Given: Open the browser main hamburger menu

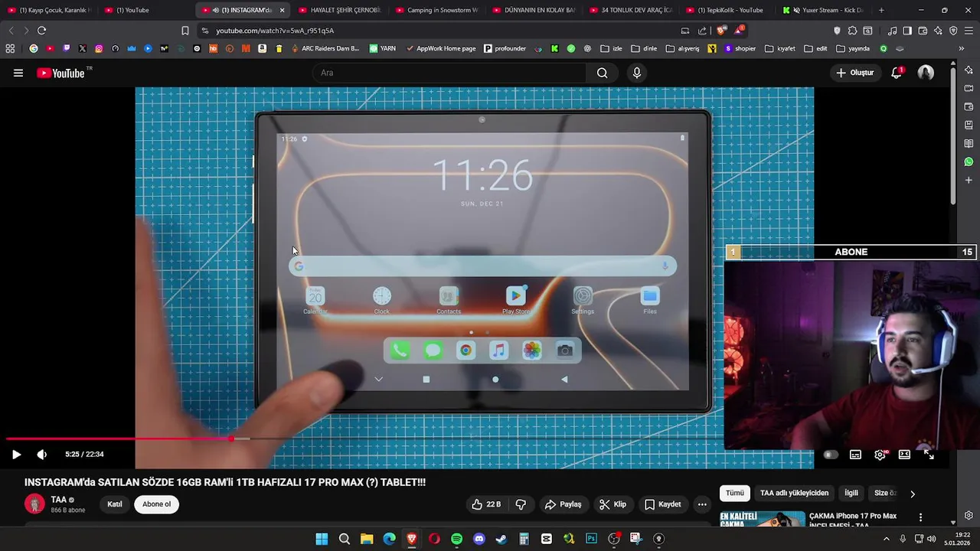Looking at the screenshot, I should point(969,31).
